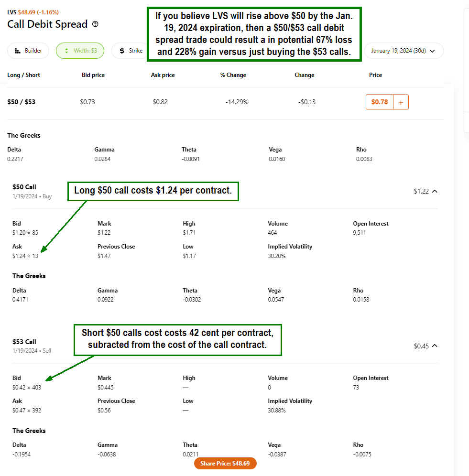Select the Builder option
Image resolution: width=469 pixels, height=476 pixels.
click(28, 51)
